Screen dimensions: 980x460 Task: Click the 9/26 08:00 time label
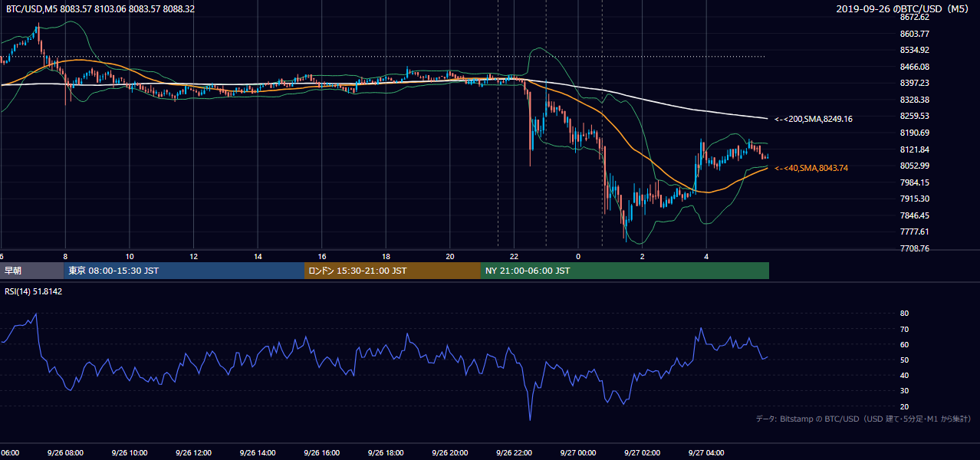point(64,453)
